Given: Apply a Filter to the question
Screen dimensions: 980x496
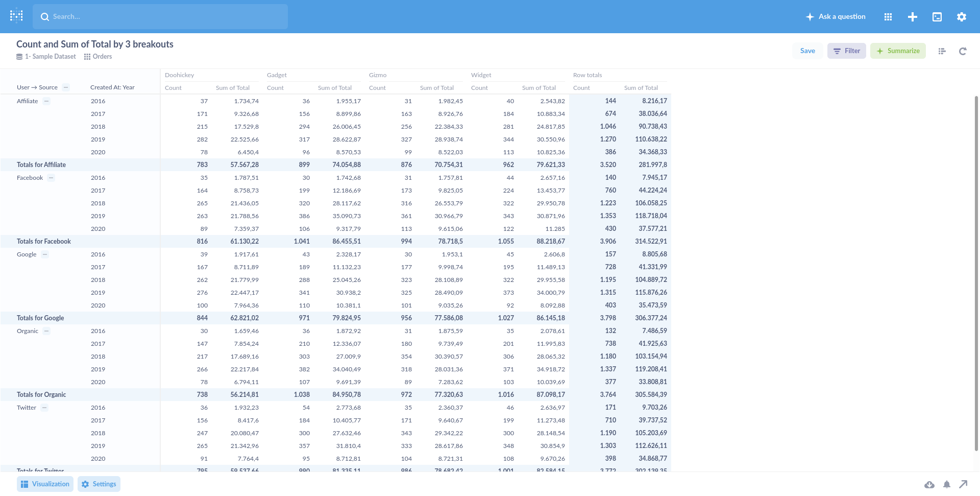Looking at the screenshot, I should click(846, 51).
